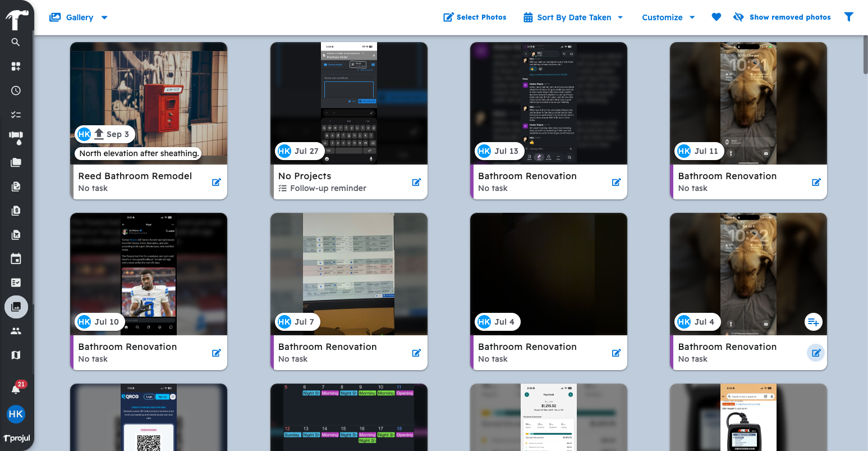Open the tasks checklist icon in sidebar
This screenshot has height=451, width=868.
(16, 115)
